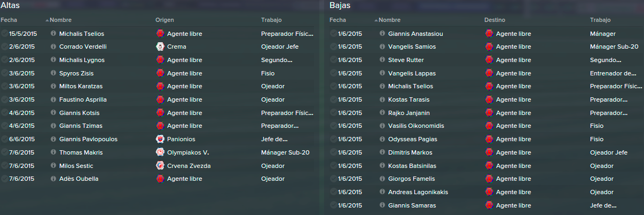Viewport: 644px width, 215px height.
Task: Click the Panionios club badge
Action: (x=160, y=139)
